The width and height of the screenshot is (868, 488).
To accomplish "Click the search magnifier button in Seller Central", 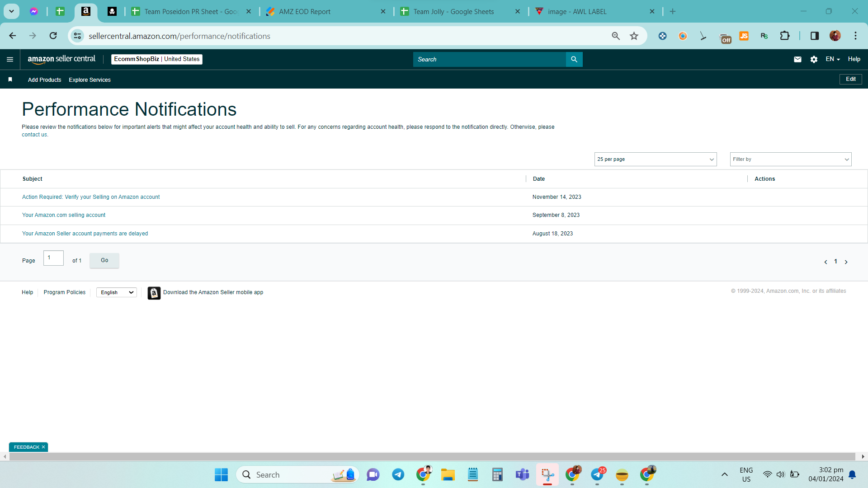I will (x=574, y=59).
